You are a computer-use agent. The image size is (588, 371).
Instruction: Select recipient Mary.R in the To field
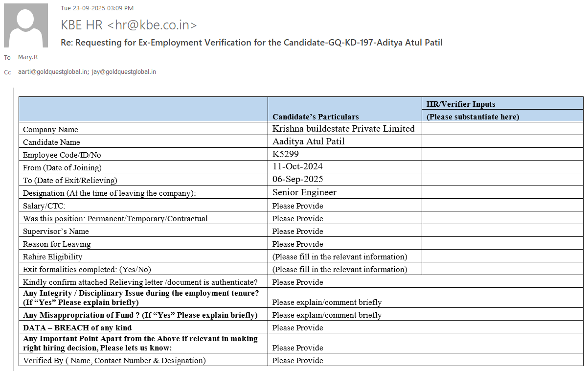point(28,57)
